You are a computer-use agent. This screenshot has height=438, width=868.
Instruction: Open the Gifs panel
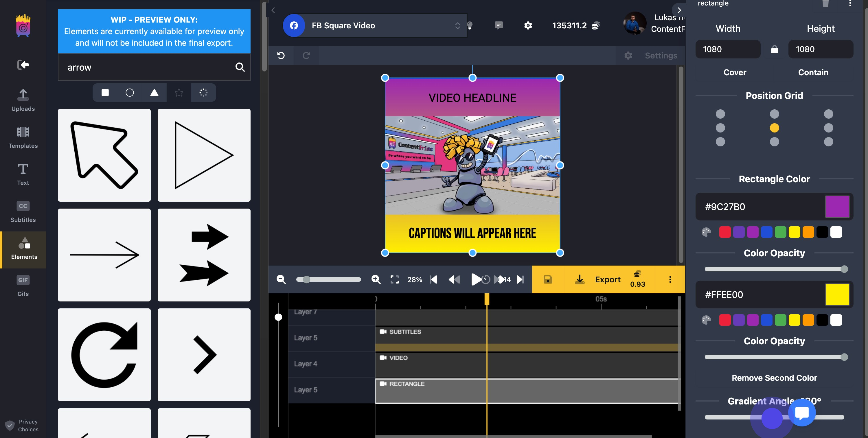coord(23,285)
